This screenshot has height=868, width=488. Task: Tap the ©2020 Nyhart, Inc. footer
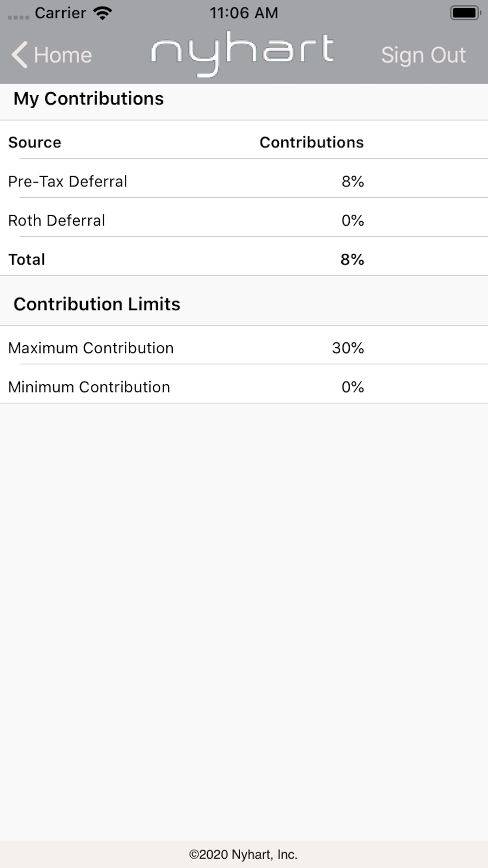[x=244, y=854]
